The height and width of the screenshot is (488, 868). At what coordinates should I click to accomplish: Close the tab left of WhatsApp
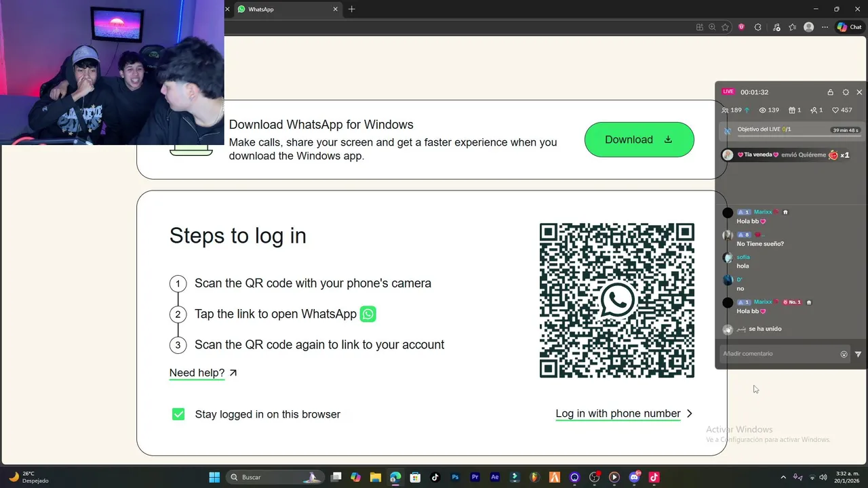(227, 9)
